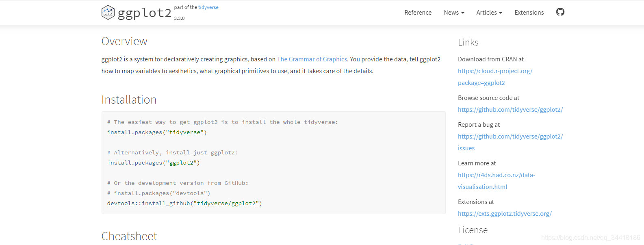The width and height of the screenshot is (644, 245).
Task: Click the install.packages("tidyverse") code line
Action: pos(157,132)
